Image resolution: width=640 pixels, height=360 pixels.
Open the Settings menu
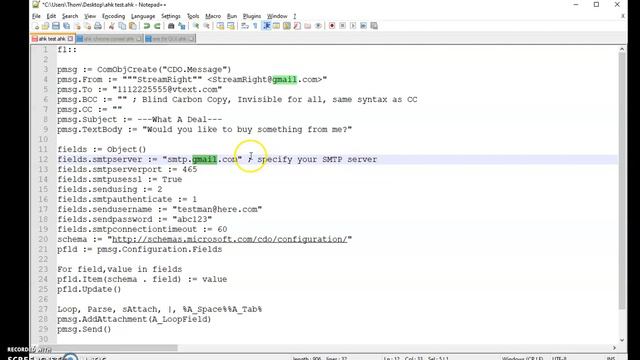[x=171, y=16]
